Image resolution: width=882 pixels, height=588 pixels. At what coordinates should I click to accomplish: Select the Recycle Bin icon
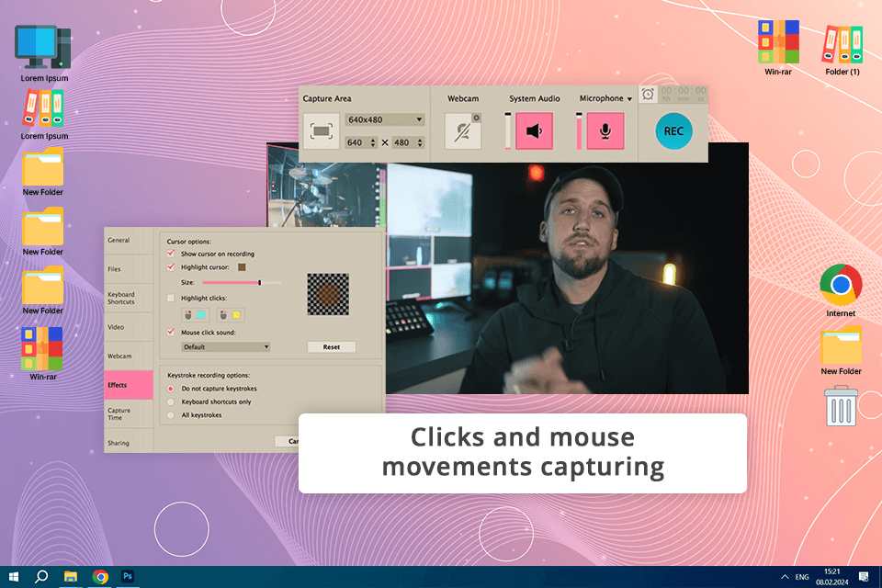coord(841,405)
